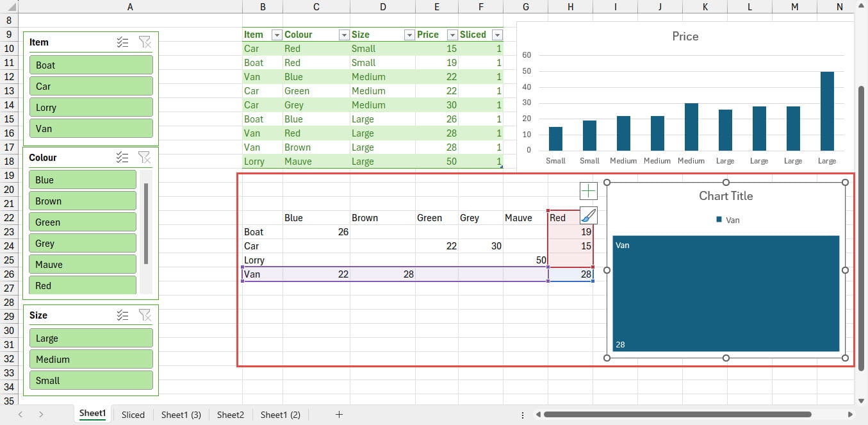
Task: Click the Colour slicer's vertical scrollbar
Action: (146, 223)
